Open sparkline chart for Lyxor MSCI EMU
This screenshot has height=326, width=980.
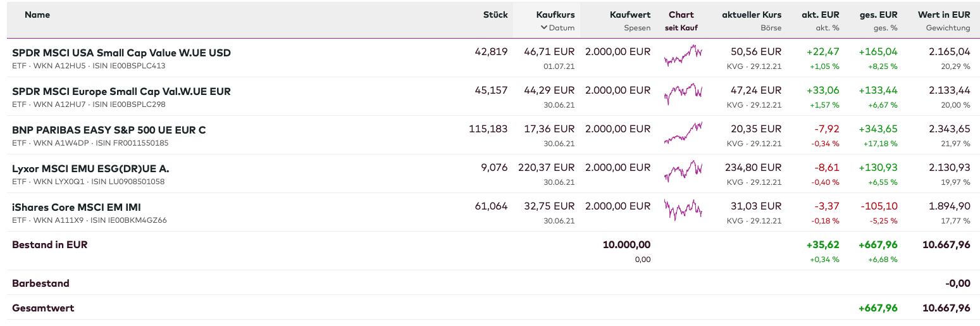[683, 172]
